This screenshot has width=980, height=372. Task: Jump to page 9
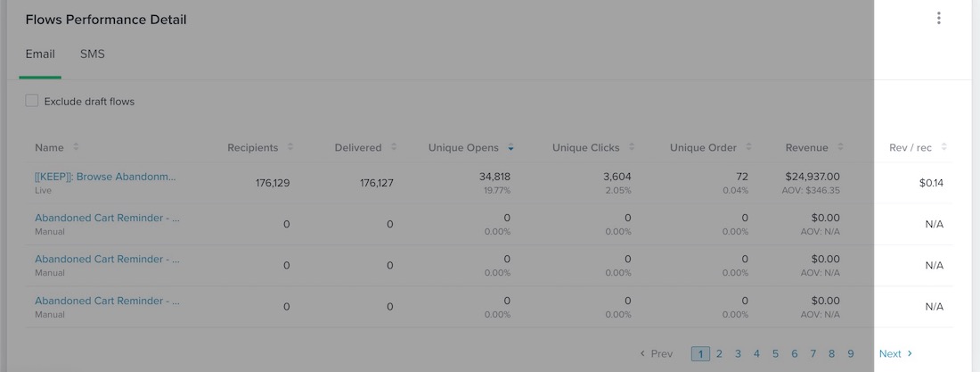coord(851,354)
